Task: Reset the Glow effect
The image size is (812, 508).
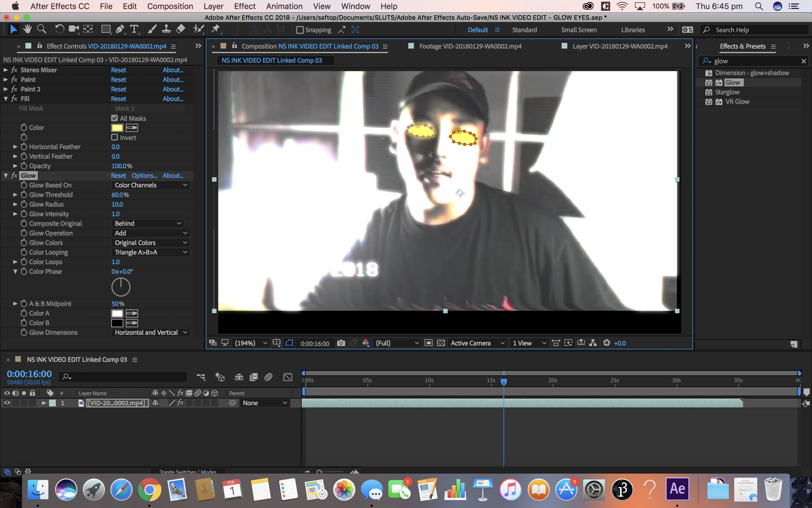Action: click(x=118, y=175)
